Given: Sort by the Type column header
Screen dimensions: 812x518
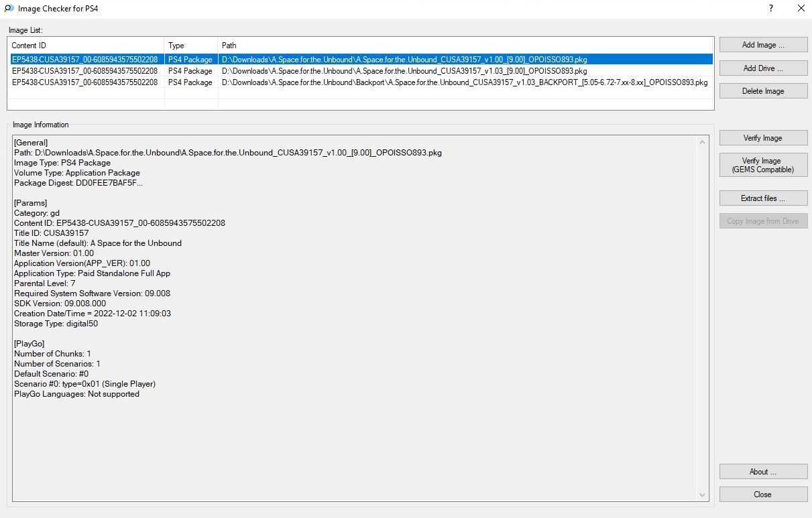Looking at the screenshot, I should (x=191, y=46).
